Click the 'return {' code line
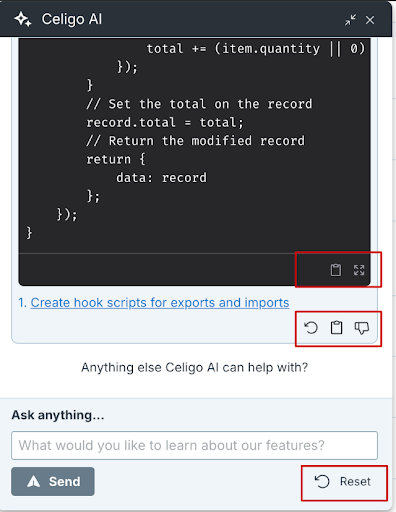396x512 pixels. [116, 159]
